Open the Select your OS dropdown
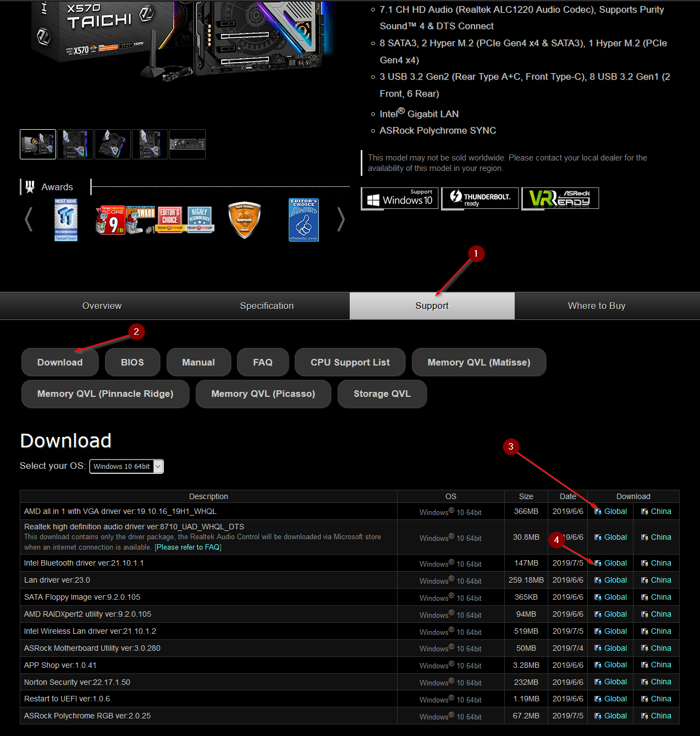Image resolution: width=700 pixels, height=736 pixels. pos(126,466)
